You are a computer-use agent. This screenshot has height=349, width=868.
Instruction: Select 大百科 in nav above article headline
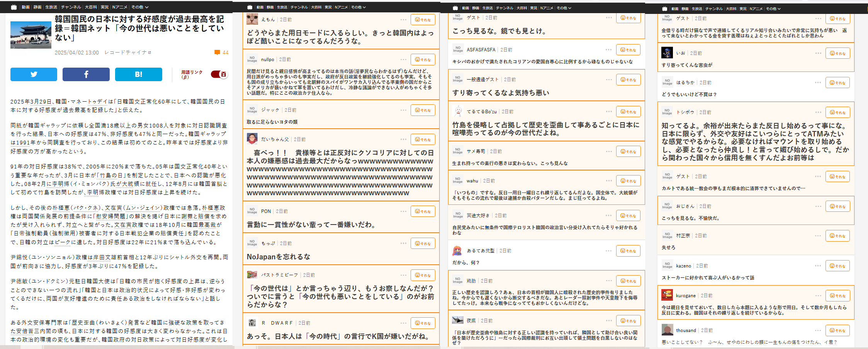[91, 7]
